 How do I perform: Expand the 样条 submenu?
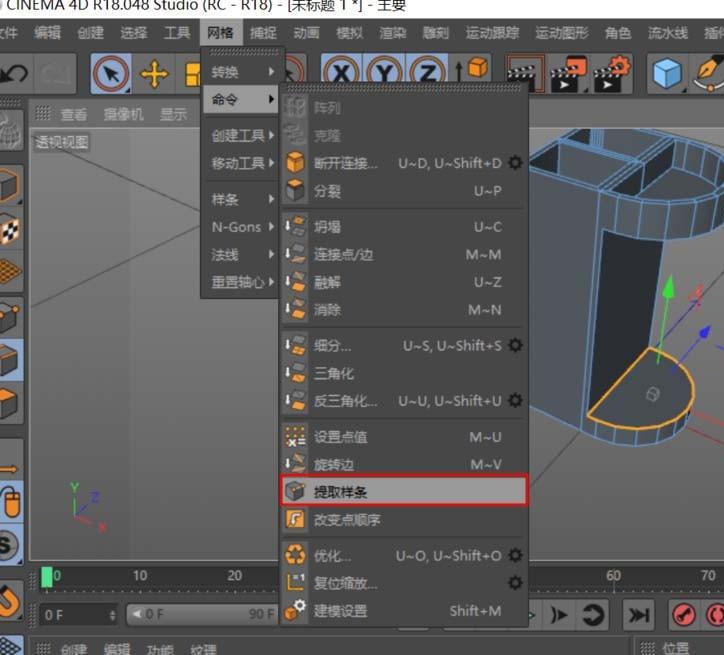[x=241, y=199]
